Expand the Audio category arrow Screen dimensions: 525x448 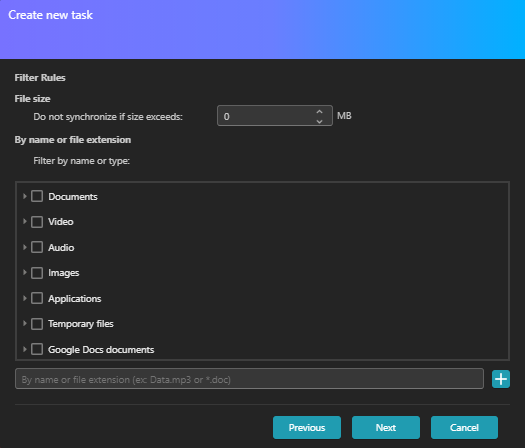click(x=24, y=247)
